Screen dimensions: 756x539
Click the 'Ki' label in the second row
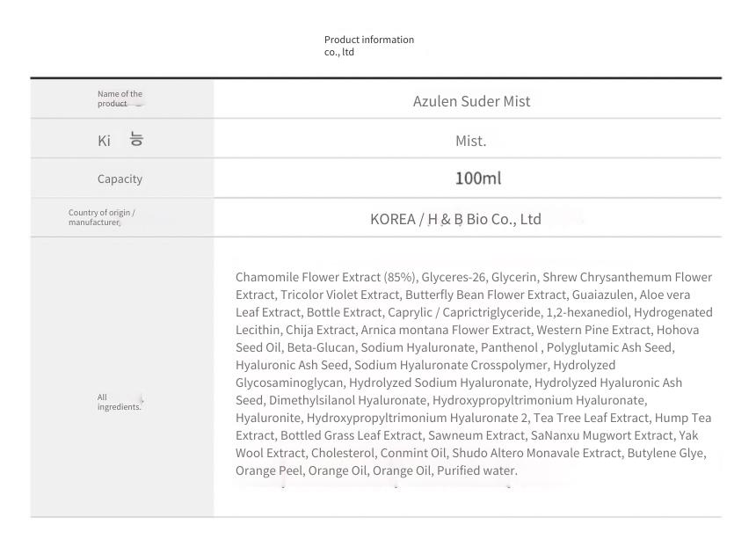104,141
